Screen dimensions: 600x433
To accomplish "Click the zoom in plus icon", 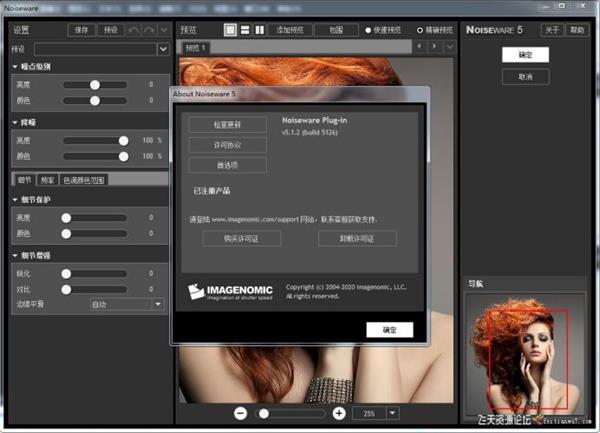I will 339,413.
